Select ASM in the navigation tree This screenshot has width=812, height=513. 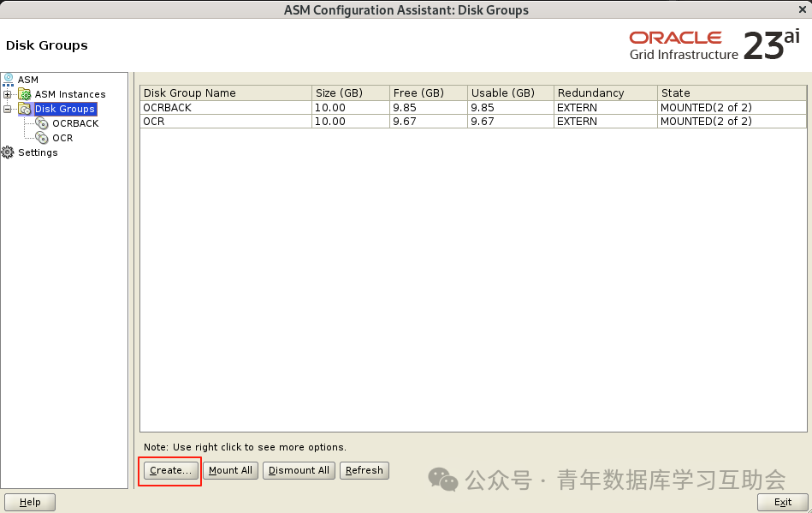28,80
